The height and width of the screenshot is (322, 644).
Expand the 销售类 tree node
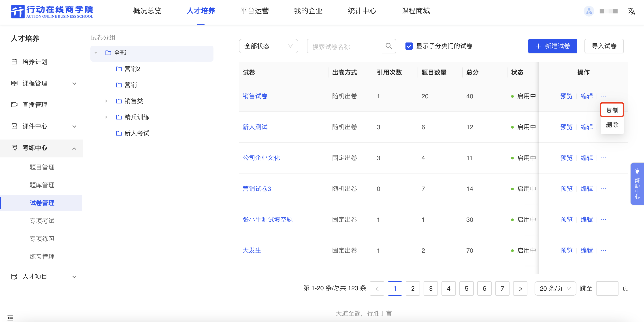click(107, 101)
